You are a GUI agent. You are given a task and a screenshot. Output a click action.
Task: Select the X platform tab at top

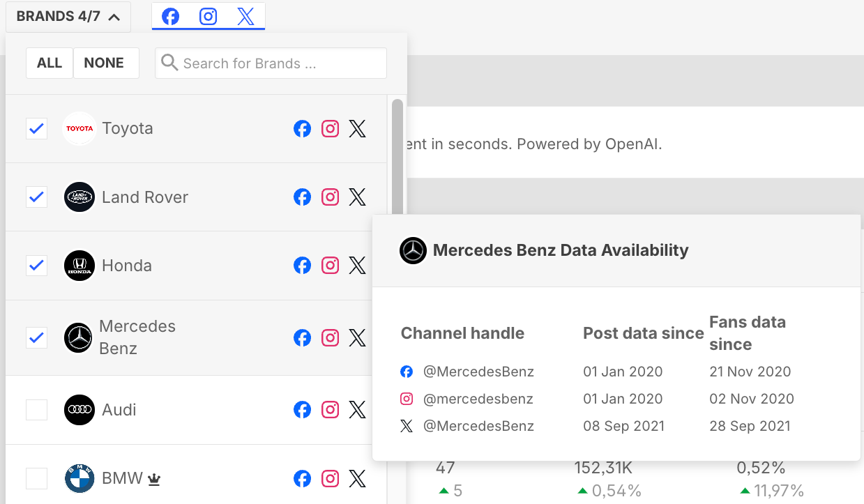coord(245,16)
